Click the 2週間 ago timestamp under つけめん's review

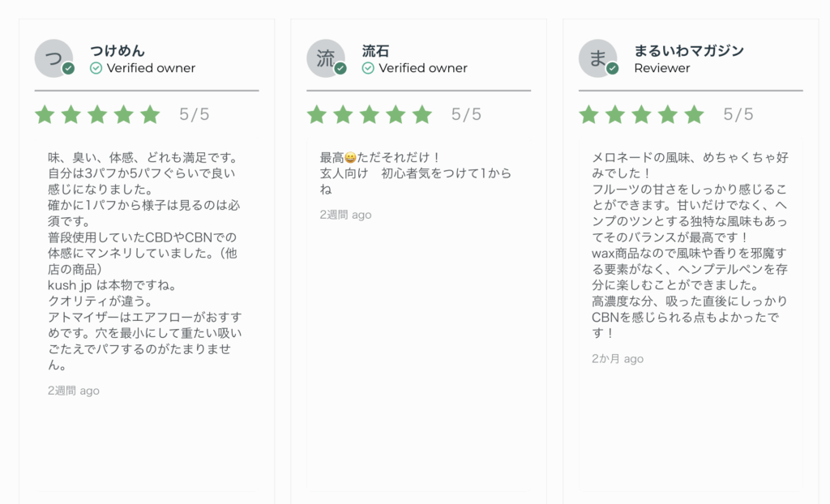[x=74, y=391]
